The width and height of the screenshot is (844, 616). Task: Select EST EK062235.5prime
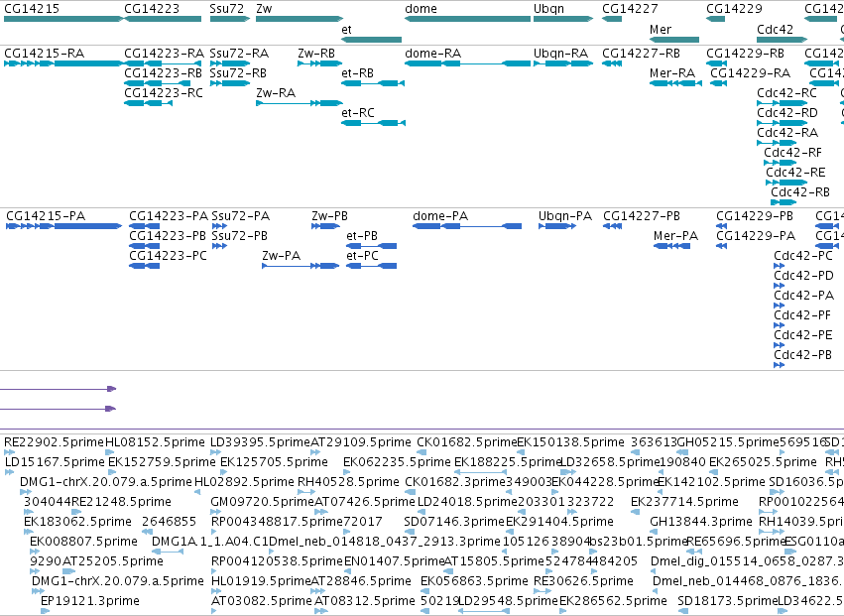348,472
